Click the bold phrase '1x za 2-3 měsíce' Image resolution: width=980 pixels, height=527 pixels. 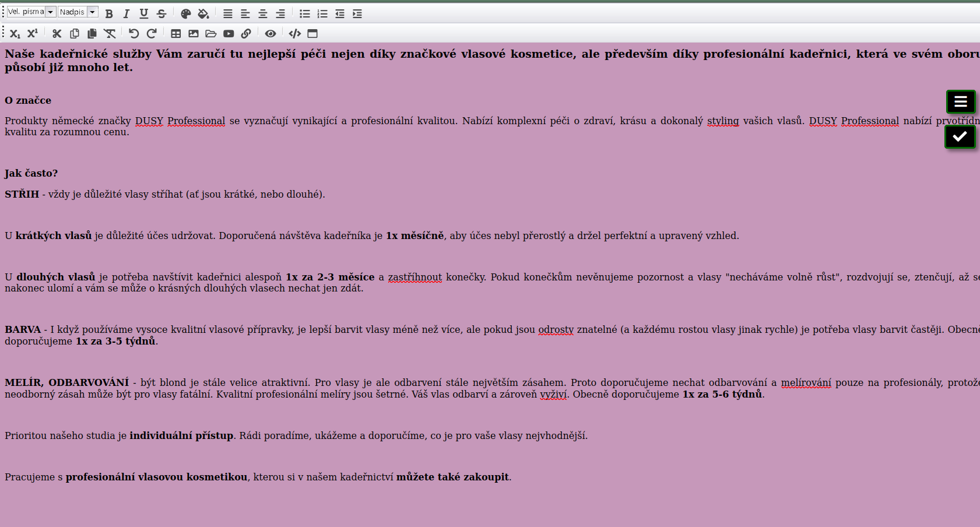coord(330,277)
